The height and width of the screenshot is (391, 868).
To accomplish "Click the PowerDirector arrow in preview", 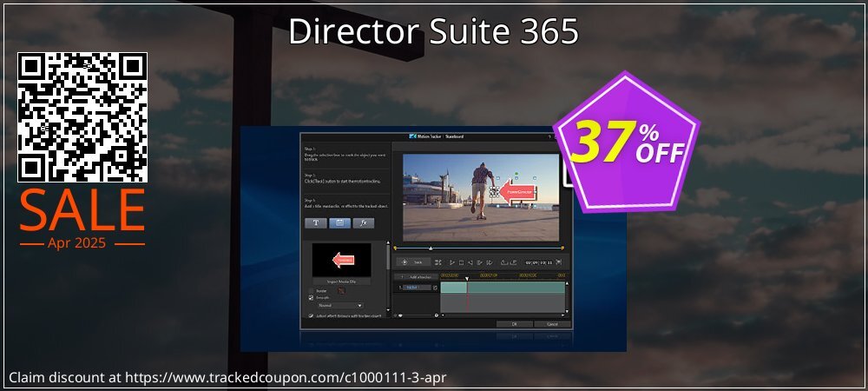I will [x=517, y=193].
